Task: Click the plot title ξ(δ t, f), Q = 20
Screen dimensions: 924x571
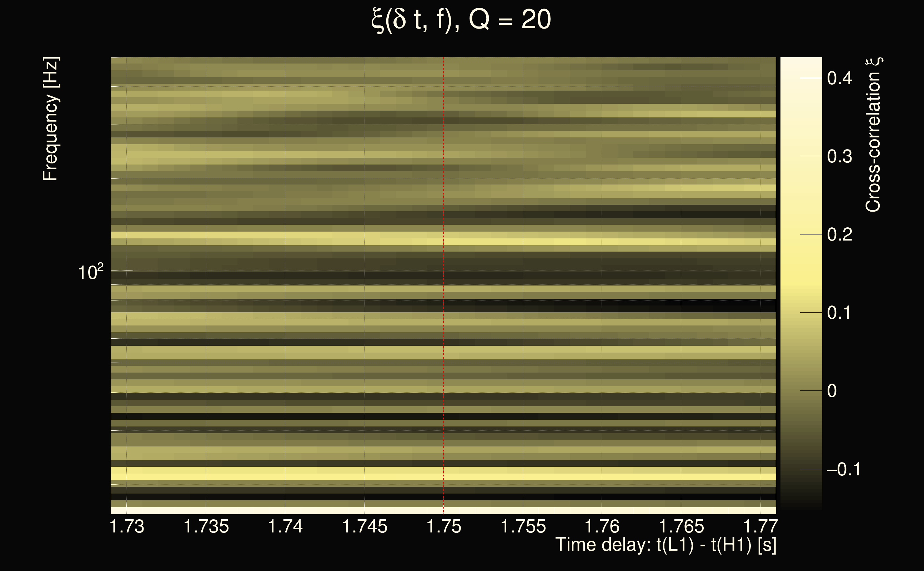Action: point(461,20)
